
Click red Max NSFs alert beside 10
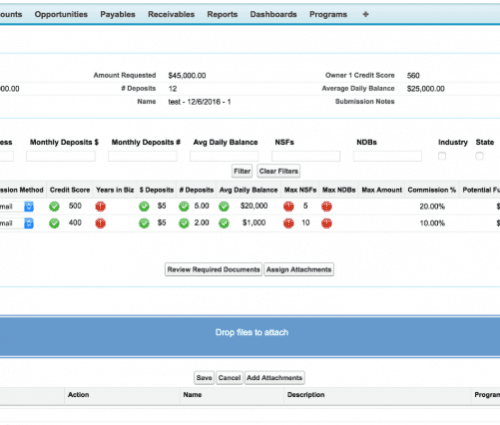click(289, 223)
